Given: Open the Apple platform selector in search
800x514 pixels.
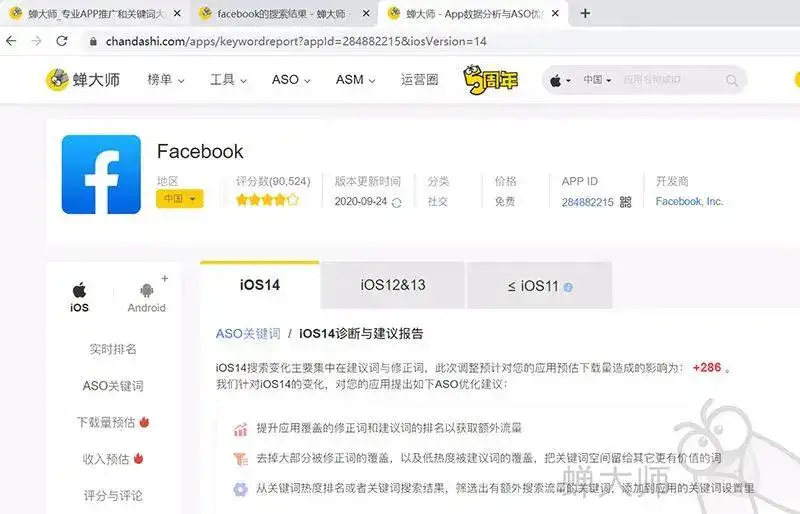Looking at the screenshot, I should pos(560,80).
